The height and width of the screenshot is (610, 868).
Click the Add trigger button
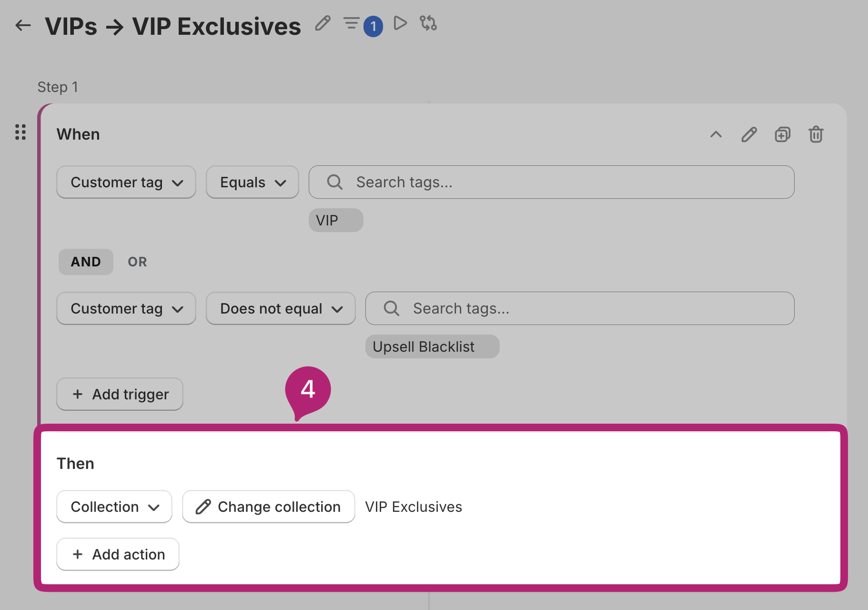click(x=120, y=394)
